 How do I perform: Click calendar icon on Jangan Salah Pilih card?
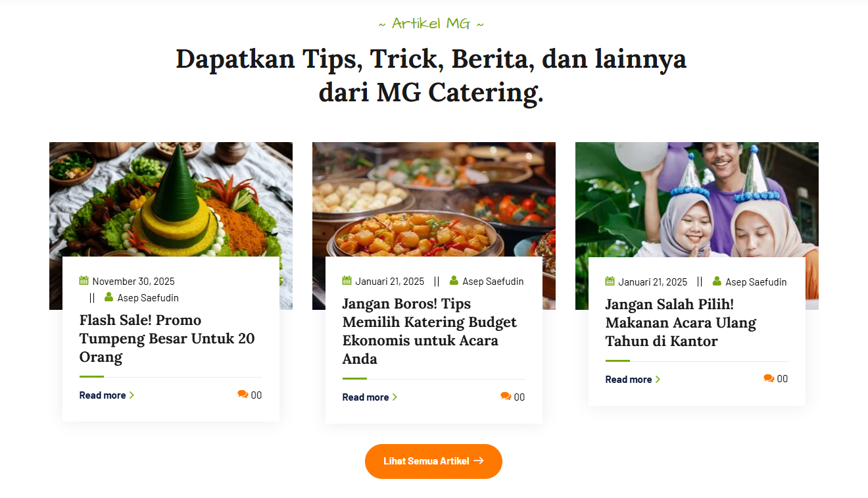pyautogui.click(x=610, y=282)
